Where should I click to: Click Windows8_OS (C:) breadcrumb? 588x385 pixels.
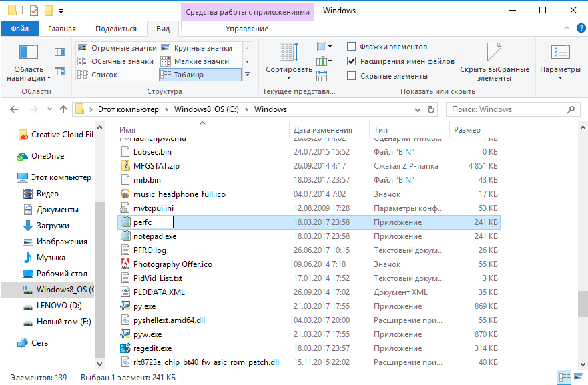coord(206,109)
